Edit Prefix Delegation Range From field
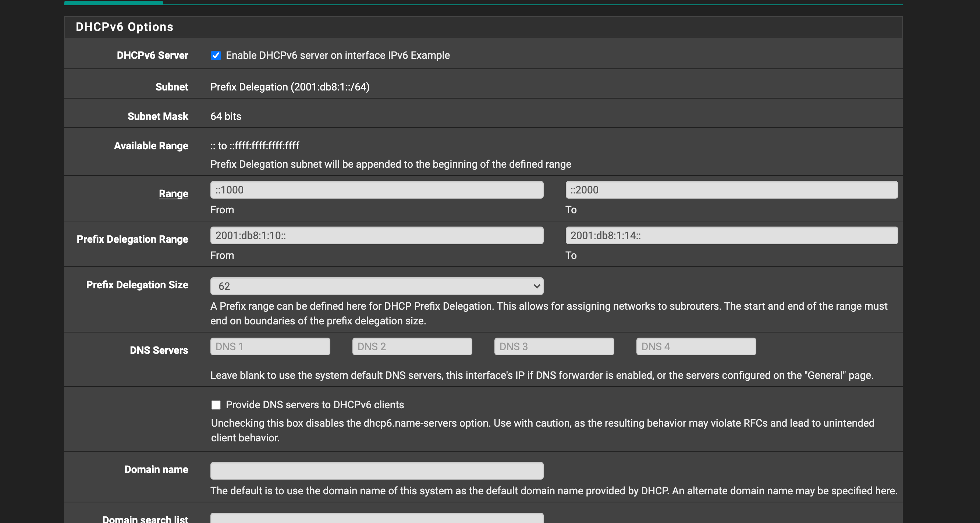 (377, 235)
